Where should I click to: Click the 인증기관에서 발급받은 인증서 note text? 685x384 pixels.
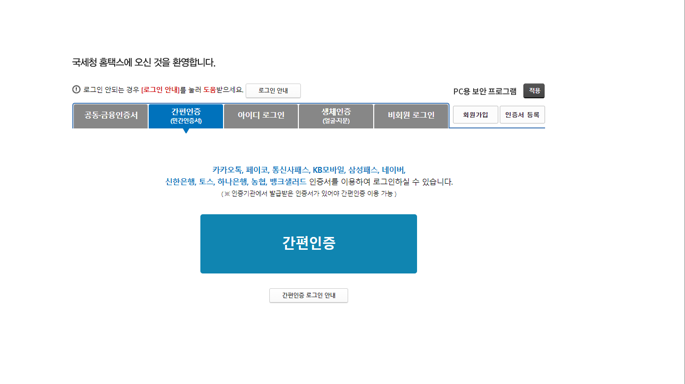pos(308,194)
